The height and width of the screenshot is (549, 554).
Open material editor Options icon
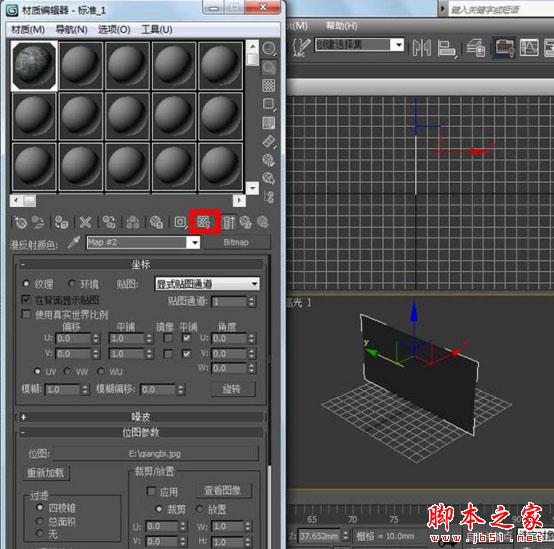point(269,160)
